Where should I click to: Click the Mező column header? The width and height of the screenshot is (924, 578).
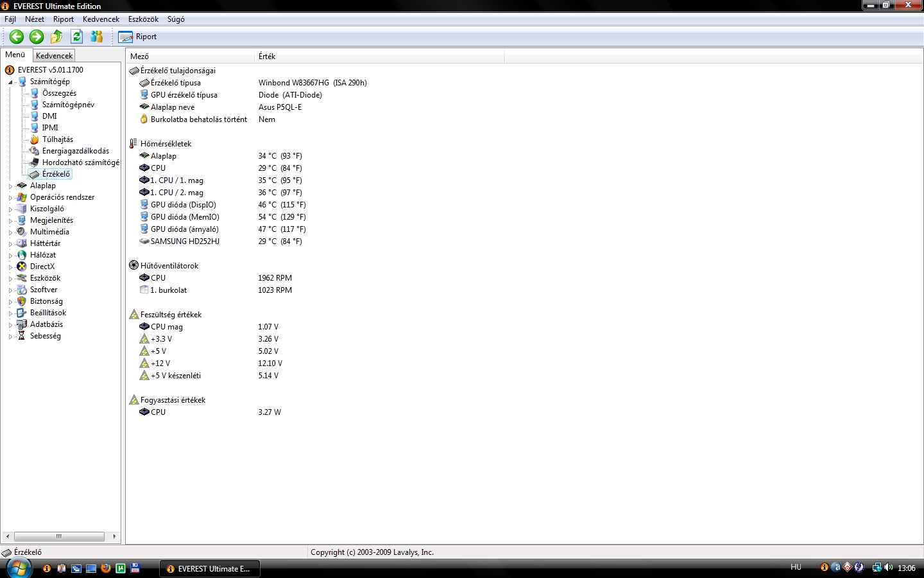(x=190, y=57)
